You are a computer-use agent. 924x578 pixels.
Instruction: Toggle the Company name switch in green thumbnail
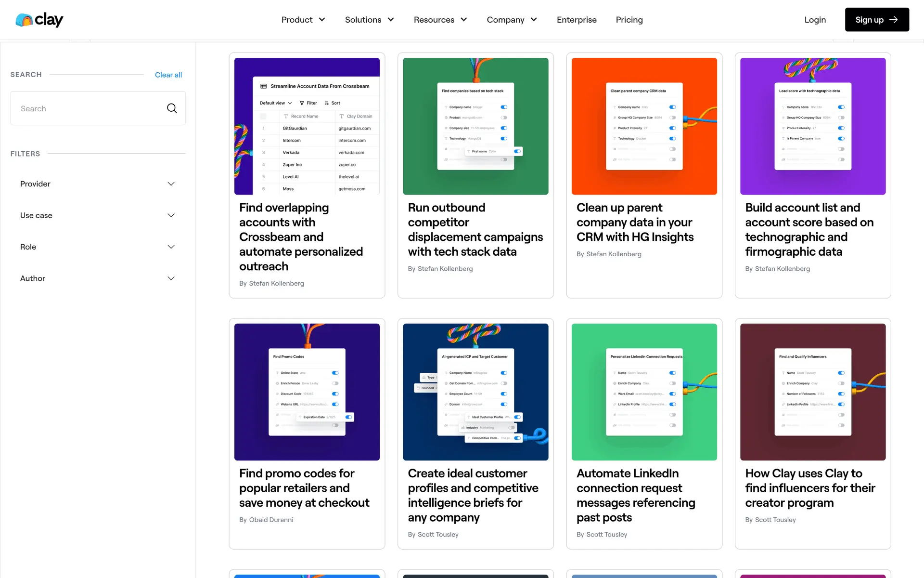tap(504, 107)
